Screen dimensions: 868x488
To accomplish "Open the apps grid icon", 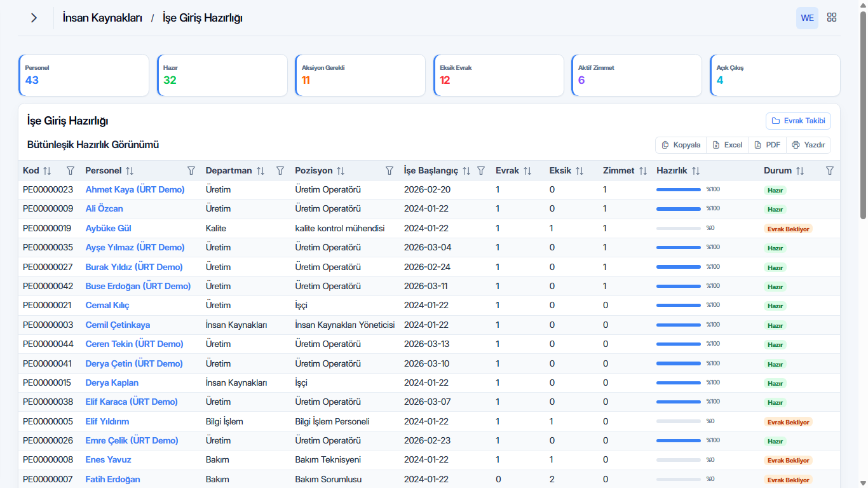I will tap(832, 18).
